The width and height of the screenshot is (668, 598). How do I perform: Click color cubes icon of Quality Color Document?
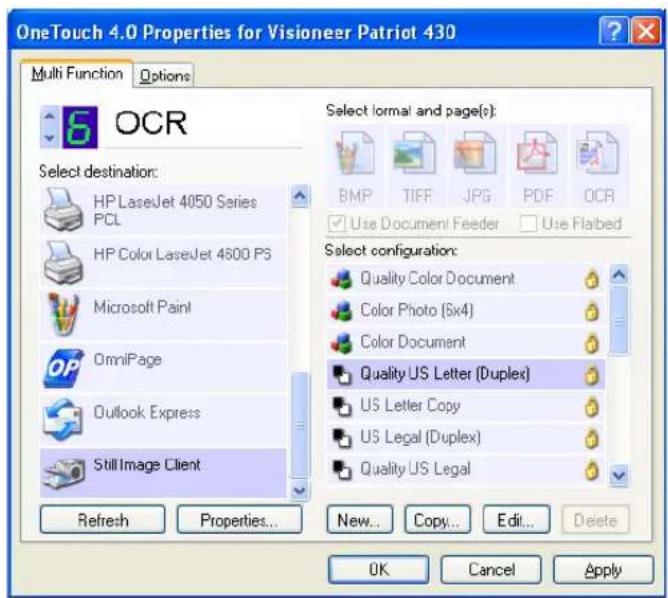342,279
